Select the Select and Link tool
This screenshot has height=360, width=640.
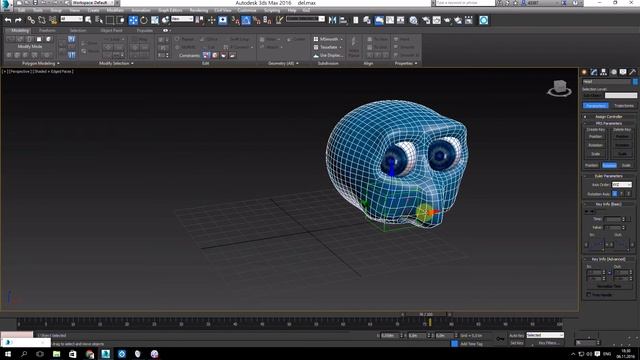[31, 20]
